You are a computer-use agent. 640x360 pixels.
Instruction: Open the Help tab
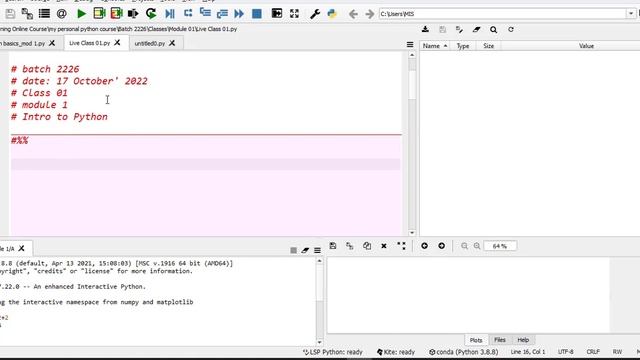pos(523,340)
